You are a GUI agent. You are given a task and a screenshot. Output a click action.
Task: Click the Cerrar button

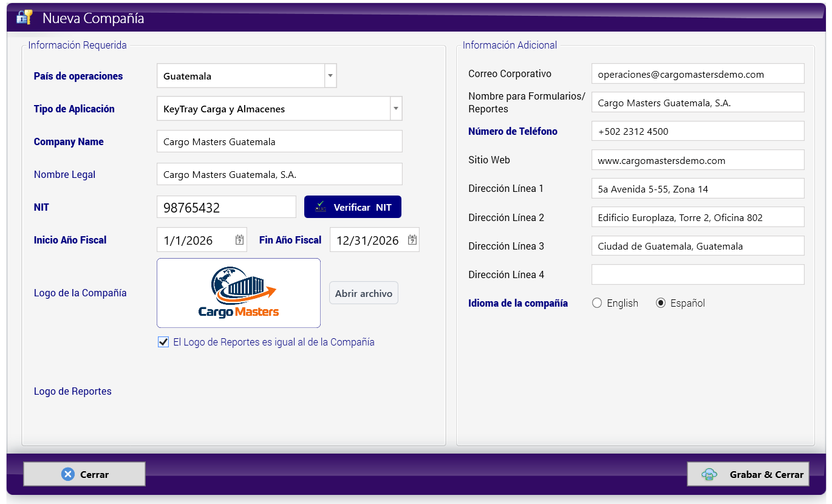pyautogui.click(x=84, y=474)
